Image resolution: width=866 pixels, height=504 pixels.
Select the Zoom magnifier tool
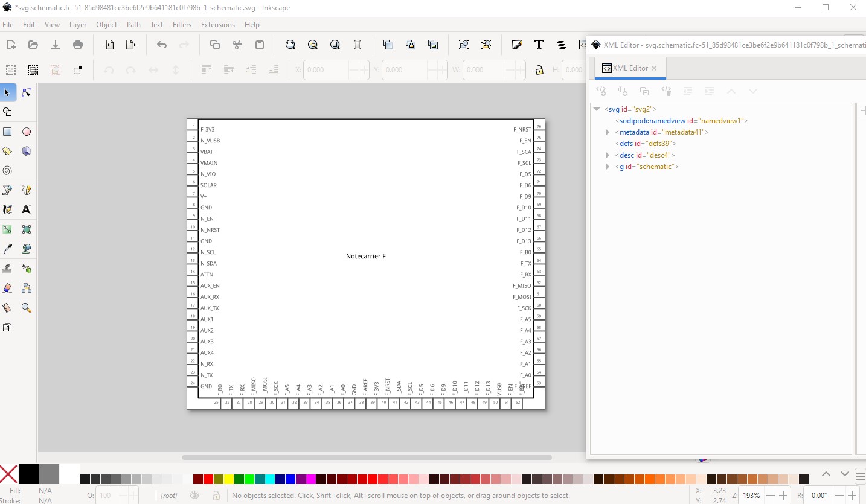(x=27, y=308)
